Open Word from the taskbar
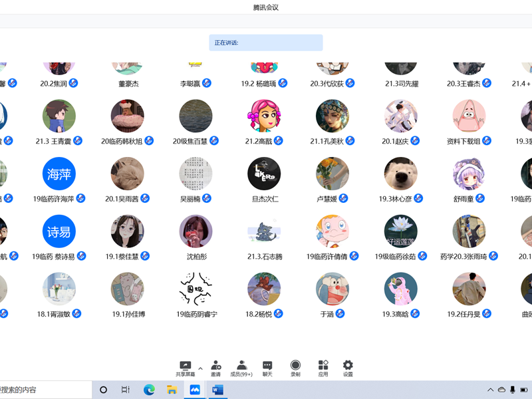Screen dimensions: 532x399 pyautogui.click(x=217, y=390)
